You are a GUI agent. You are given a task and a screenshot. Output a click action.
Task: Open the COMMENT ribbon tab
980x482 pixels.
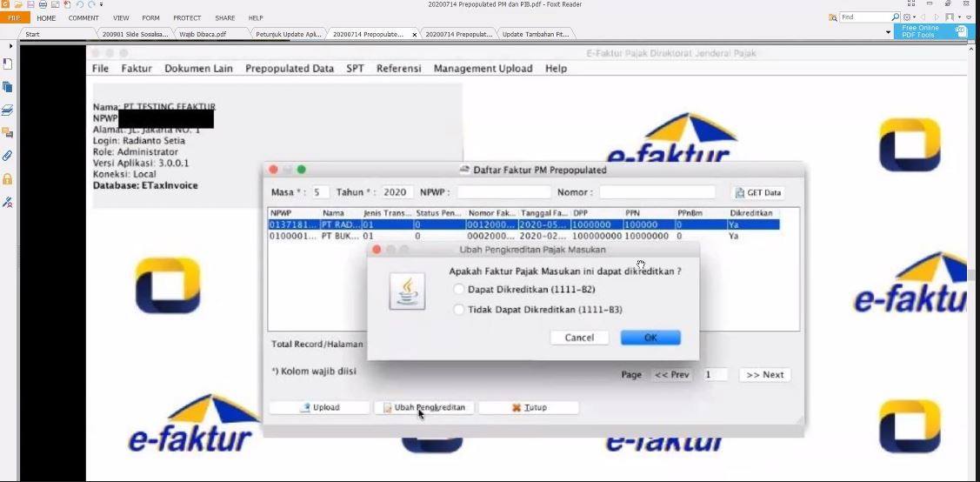click(x=83, y=17)
